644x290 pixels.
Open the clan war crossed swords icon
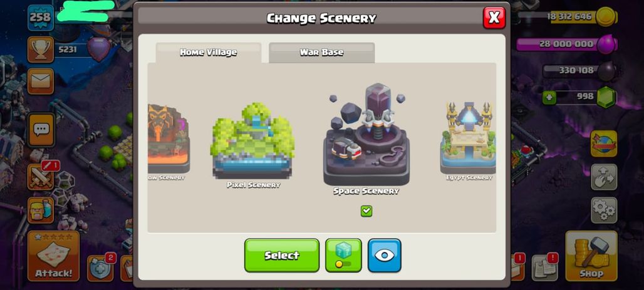41,177
